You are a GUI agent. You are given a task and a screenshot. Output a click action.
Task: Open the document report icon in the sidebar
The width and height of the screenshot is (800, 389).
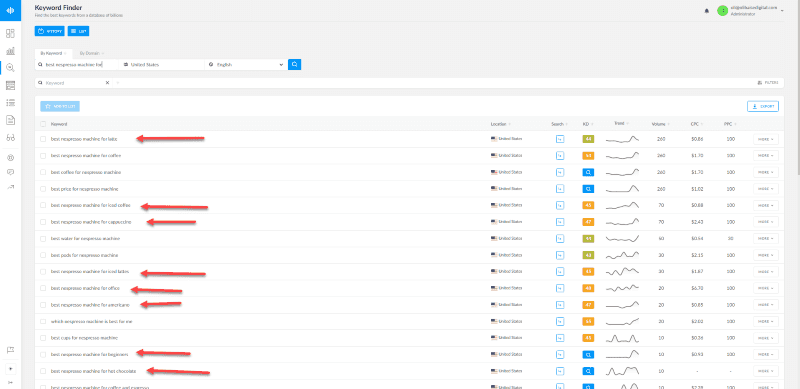[x=10, y=120]
